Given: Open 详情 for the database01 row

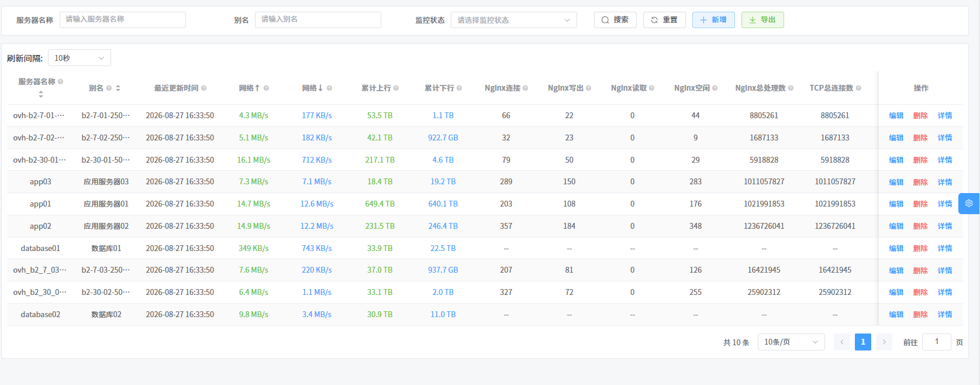Looking at the screenshot, I should [x=945, y=249].
